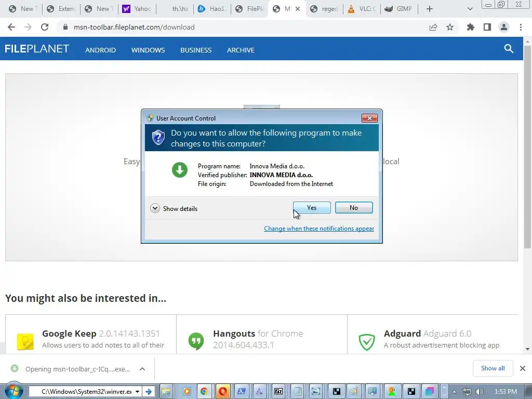Expand the download item chevron menu

142,369
